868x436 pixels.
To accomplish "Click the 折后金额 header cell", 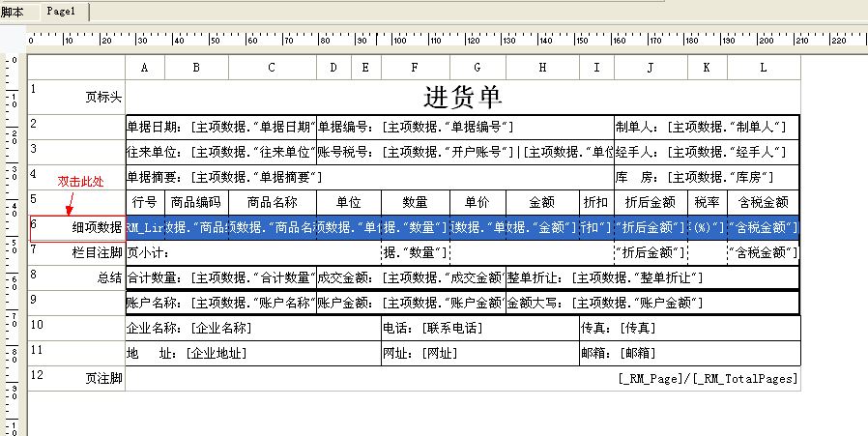I will [x=651, y=203].
